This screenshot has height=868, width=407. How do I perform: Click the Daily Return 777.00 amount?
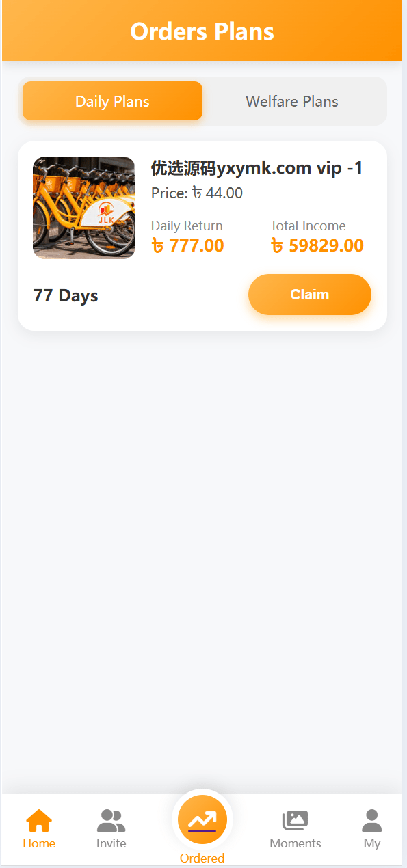pyautogui.click(x=187, y=245)
